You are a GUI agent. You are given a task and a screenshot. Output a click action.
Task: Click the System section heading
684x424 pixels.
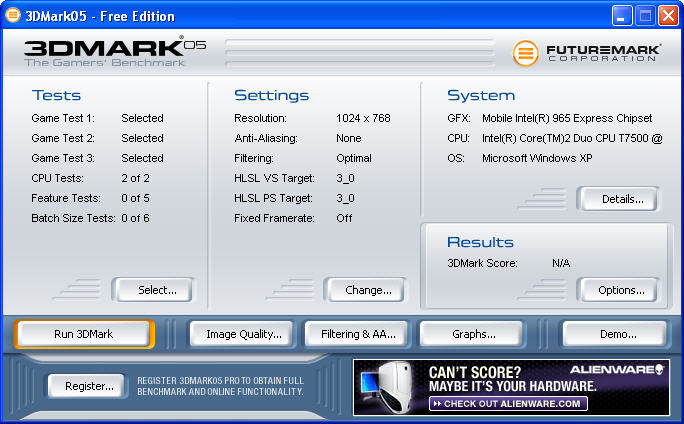tap(481, 96)
